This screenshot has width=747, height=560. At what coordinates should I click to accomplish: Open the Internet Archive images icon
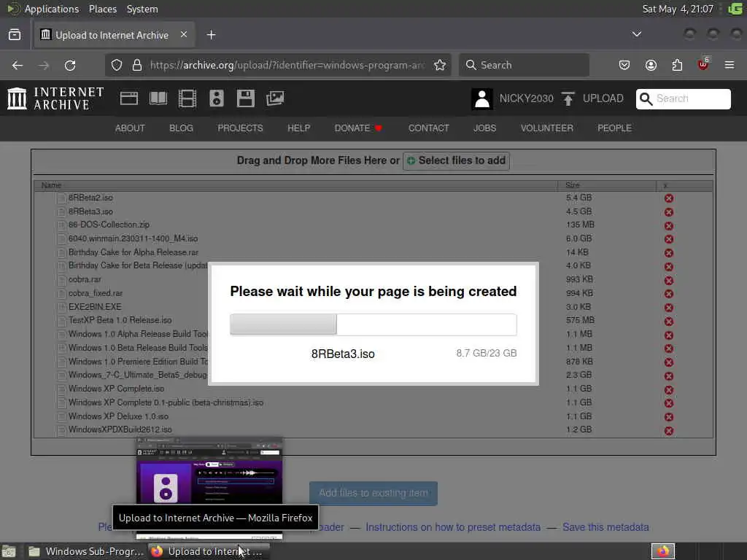pyautogui.click(x=275, y=98)
